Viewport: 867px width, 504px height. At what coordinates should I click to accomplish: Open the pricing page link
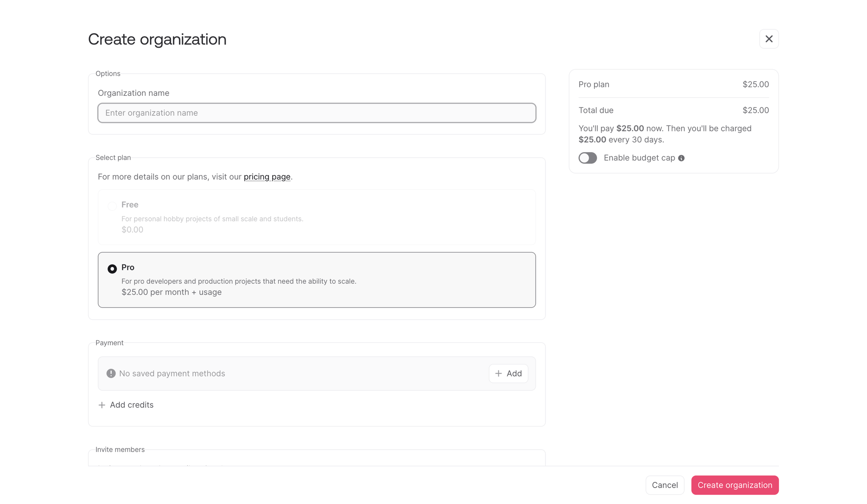pyautogui.click(x=267, y=177)
